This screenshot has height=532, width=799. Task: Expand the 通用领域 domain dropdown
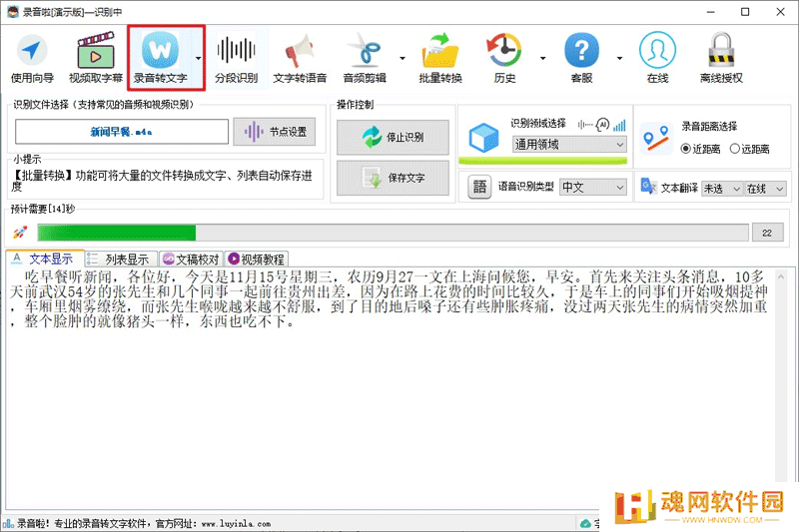click(x=569, y=145)
